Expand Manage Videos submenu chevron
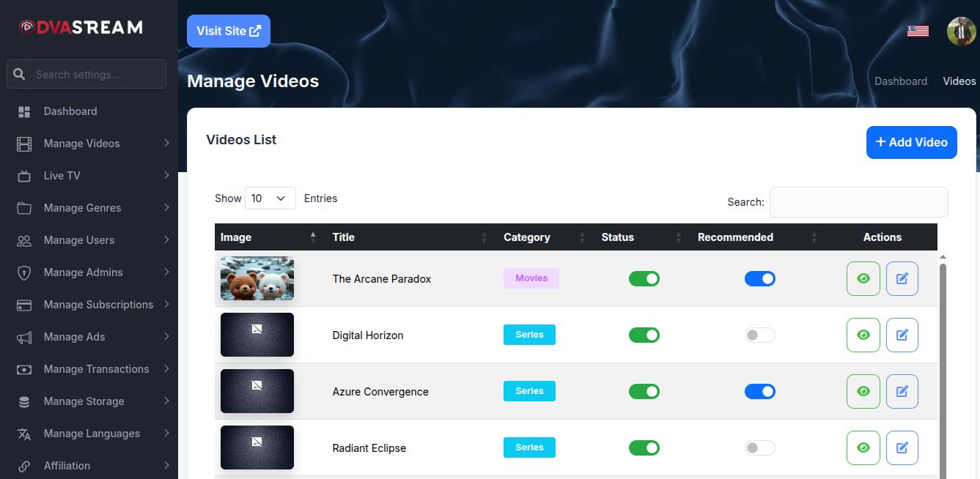 coord(166,144)
